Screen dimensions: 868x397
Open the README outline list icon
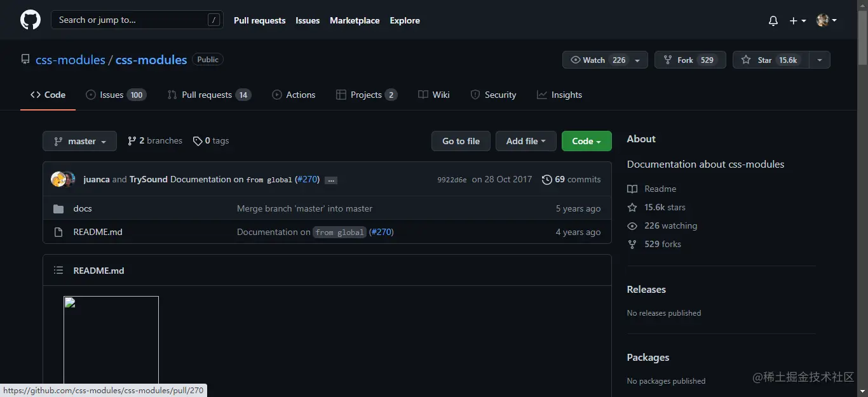pyautogui.click(x=58, y=270)
